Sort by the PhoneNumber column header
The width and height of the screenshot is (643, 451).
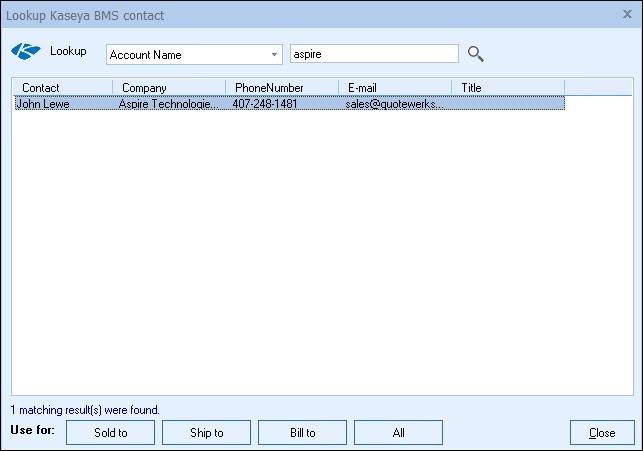pyautogui.click(x=282, y=88)
